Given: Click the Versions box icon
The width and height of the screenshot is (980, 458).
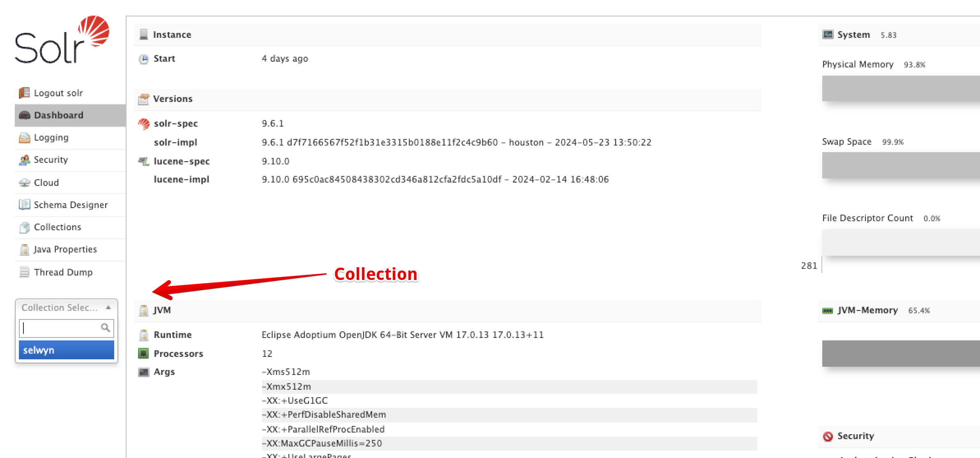Looking at the screenshot, I should tap(143, 99).
